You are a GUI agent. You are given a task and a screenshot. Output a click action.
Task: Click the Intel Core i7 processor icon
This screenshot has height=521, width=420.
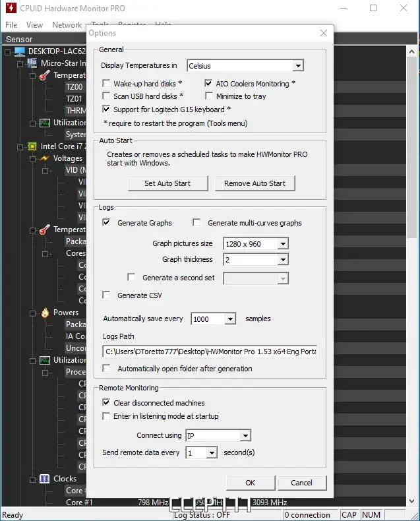coord(32,146)
